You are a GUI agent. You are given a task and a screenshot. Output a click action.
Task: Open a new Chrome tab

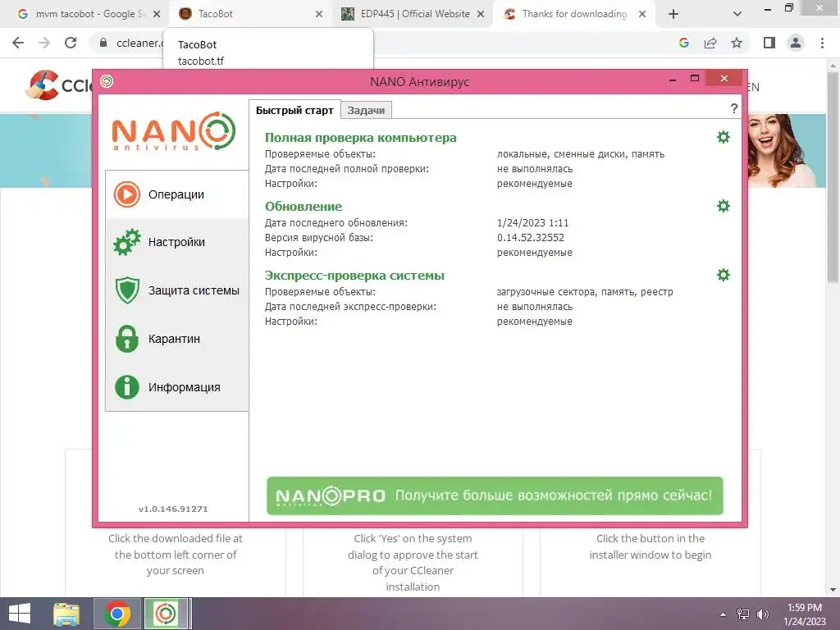coord(673,14)
